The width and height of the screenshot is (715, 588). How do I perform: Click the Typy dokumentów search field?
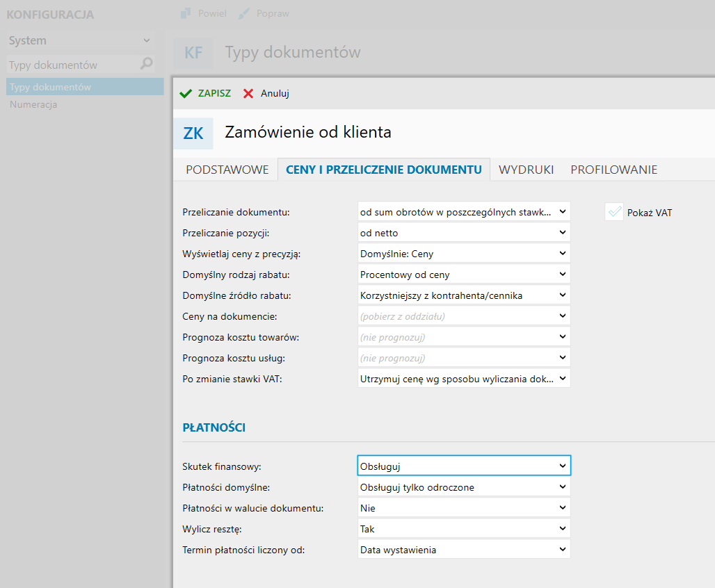pos(70,65)
